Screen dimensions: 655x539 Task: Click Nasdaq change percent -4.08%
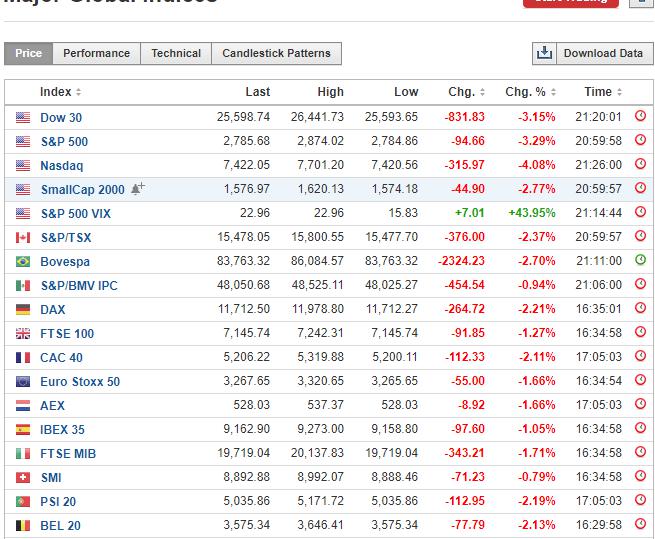point(537,165)
